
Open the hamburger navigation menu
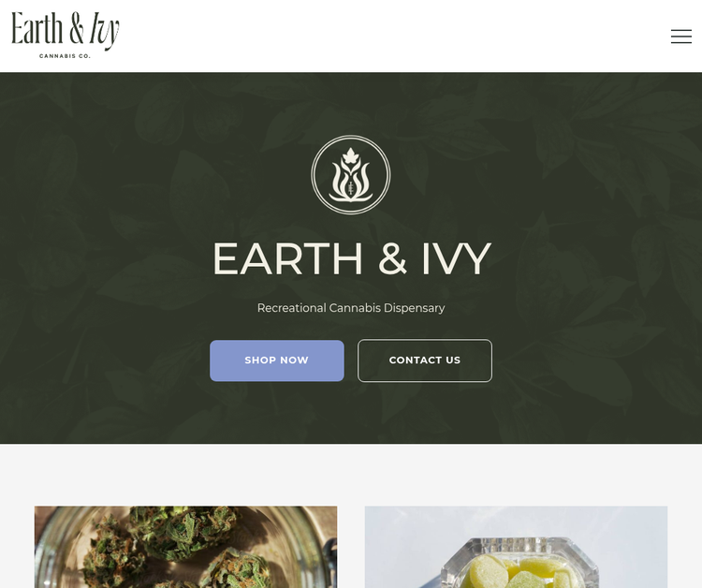(x=681, y=37)
